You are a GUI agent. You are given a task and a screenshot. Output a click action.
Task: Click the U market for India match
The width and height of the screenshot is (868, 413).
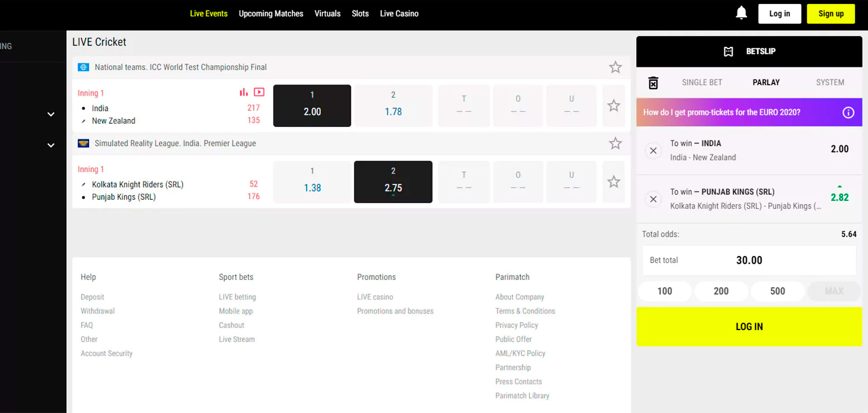click(x=571, y=106)
